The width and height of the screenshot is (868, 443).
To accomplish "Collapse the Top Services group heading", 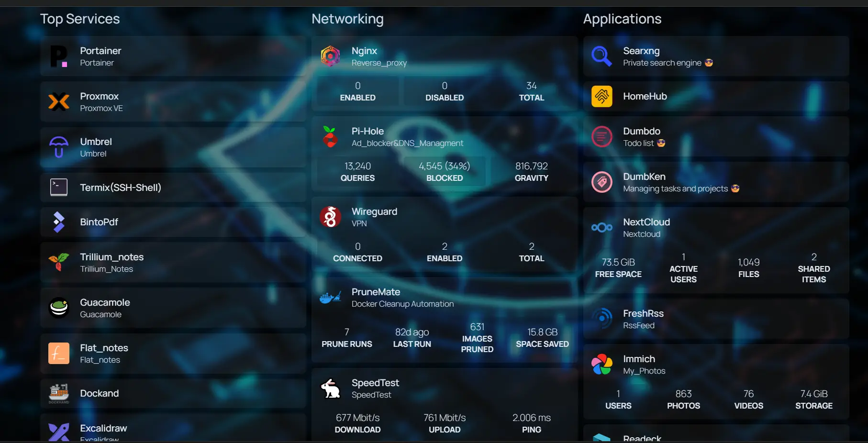I will click(80, 19).
